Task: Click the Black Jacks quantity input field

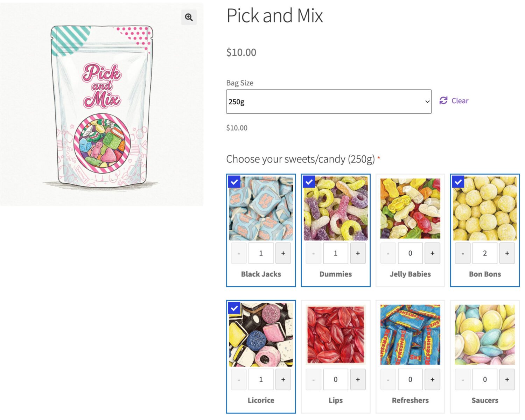Action: click(x=261, y=253)
